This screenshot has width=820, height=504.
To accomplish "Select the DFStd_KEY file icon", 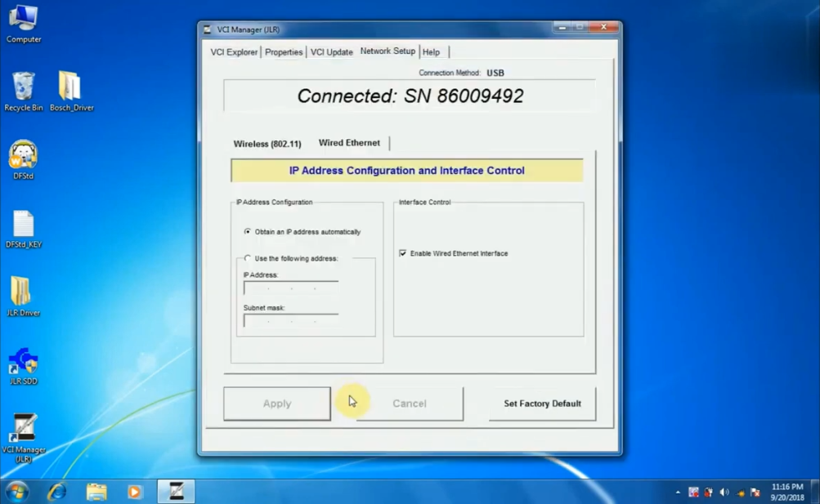I will [24, 229].
